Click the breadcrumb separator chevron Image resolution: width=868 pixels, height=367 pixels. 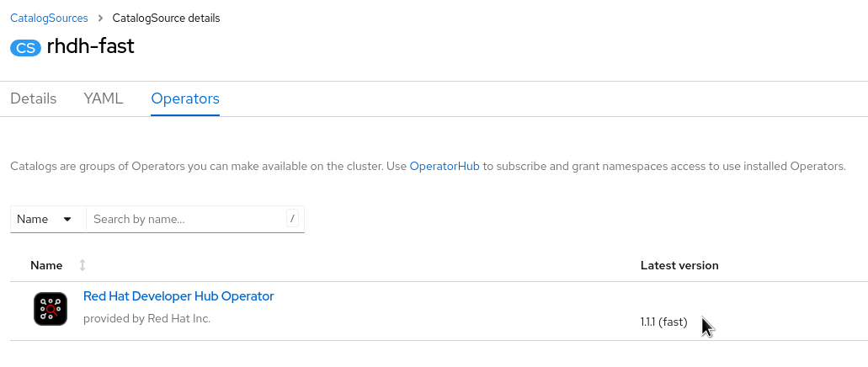[x=99, y=19]
